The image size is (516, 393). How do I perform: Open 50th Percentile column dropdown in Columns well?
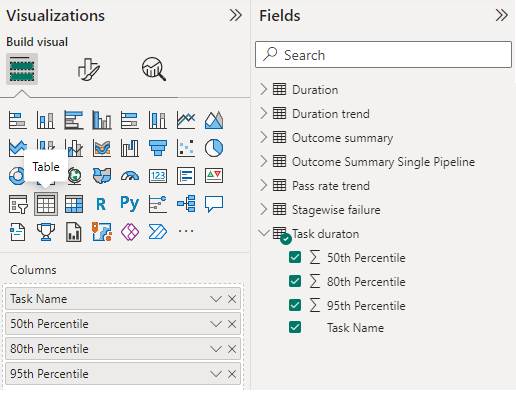coord(216,324)
